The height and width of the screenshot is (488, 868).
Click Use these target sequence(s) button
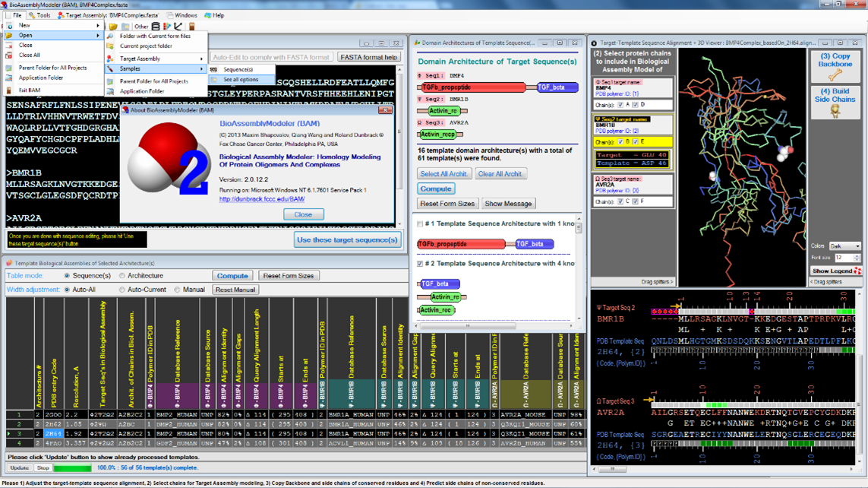click(347, 240)
